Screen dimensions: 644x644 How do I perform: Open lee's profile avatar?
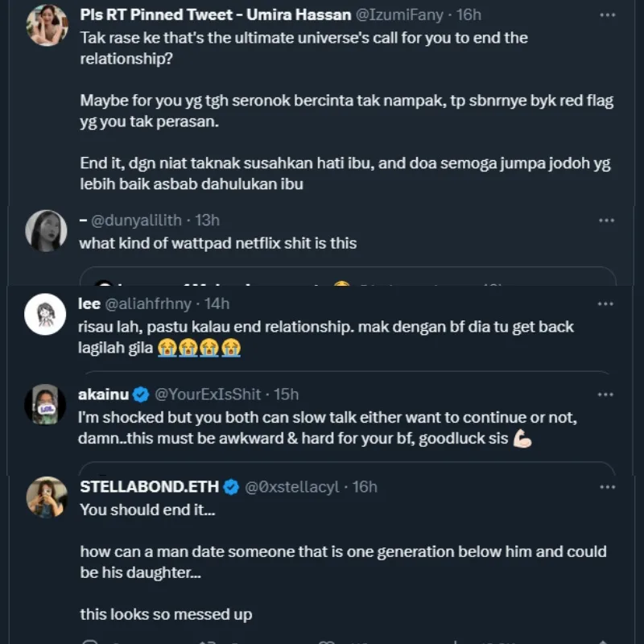point(46,314)
